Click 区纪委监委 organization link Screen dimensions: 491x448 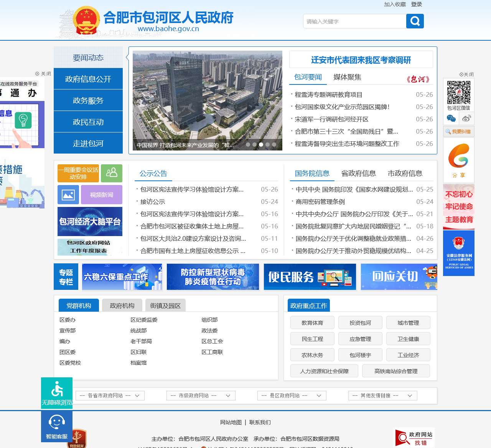(144, 320)
